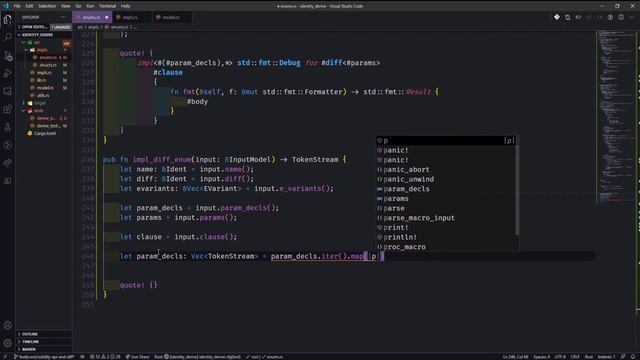Start a Live Share session from the status bar
This screenshot has height=360, width=640.
[137, 357]
